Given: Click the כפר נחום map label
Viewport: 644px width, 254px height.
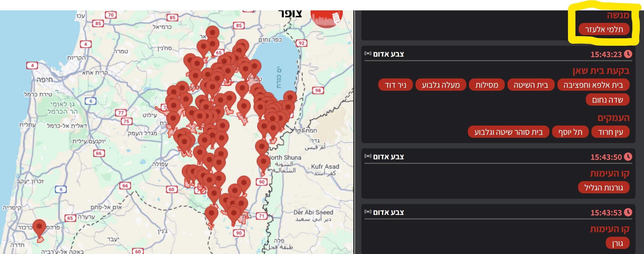Looking at the screenshot, I should pos(270,40).
